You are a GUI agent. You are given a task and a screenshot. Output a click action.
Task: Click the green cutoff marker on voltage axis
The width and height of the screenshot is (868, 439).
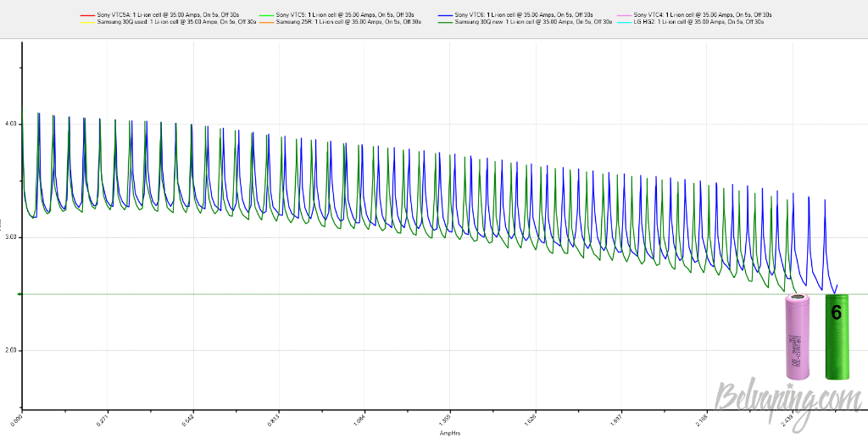point(20,294)
